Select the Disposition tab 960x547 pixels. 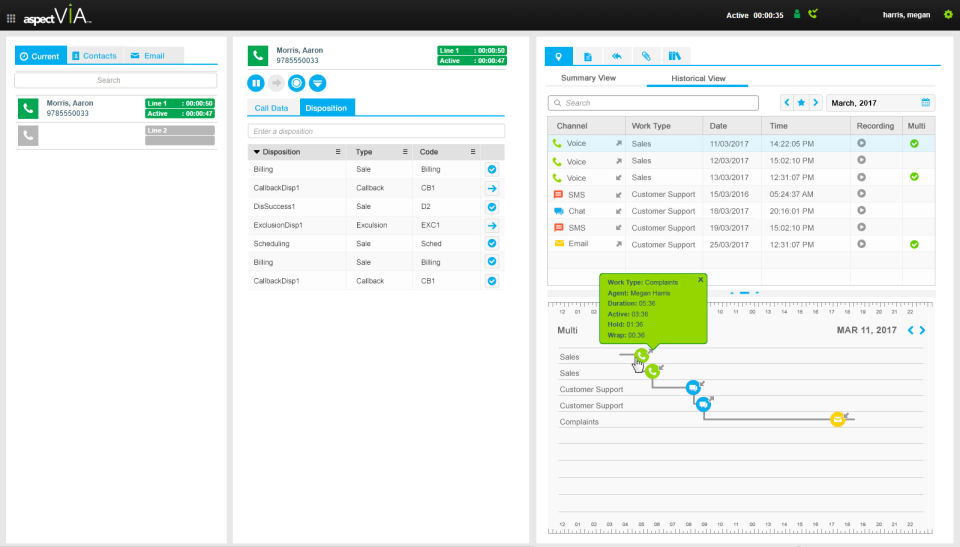(326, 108)
